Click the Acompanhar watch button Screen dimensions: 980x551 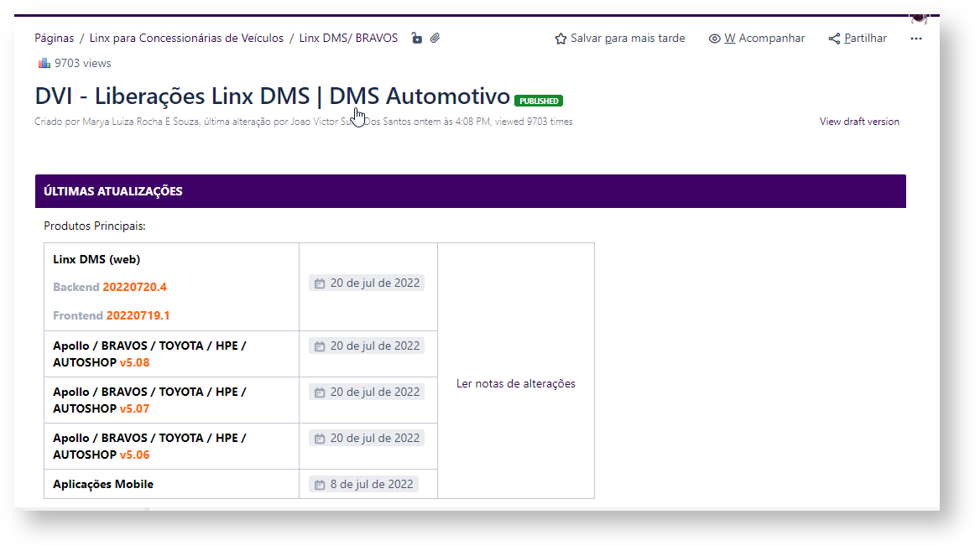757,39
